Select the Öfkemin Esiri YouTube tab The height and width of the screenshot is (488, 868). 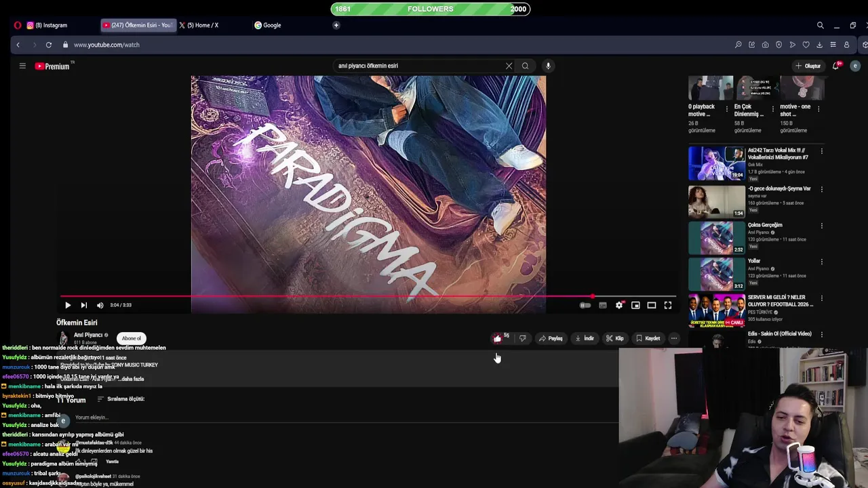138,25
